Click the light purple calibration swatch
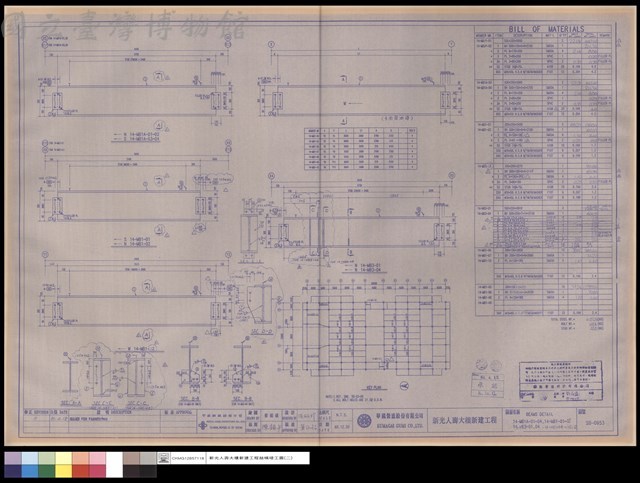 coord(13,458)
